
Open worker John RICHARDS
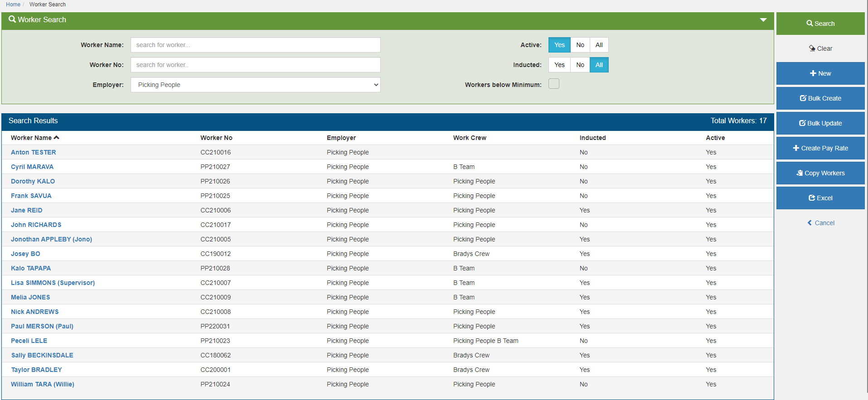click(x=36, y=225)
